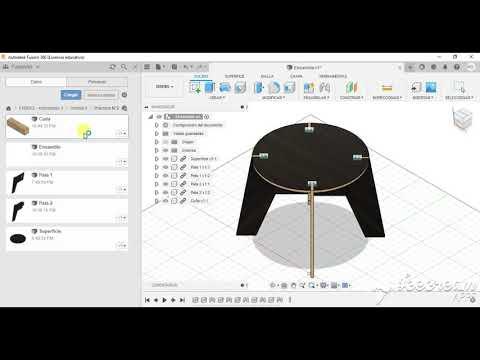The height and width of the screenshot is (360, 480).
Task: Toggle visibility eye of root Ensamble component
Action: [x=159, y=117]
